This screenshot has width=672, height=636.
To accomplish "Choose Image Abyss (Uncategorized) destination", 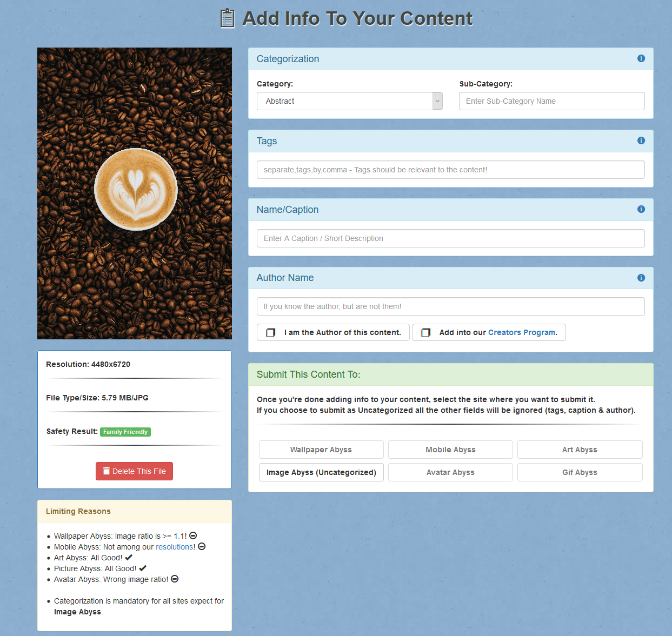I will click(321, 472).
